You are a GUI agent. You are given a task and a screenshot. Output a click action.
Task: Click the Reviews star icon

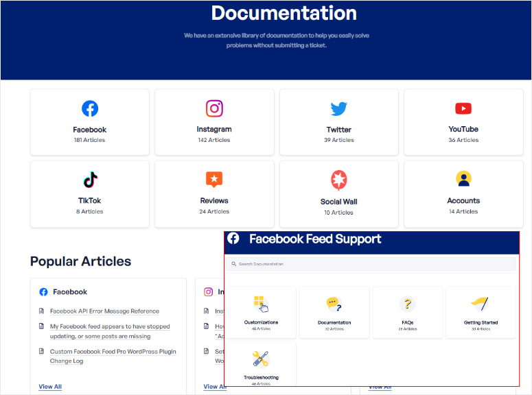(214, 180)
